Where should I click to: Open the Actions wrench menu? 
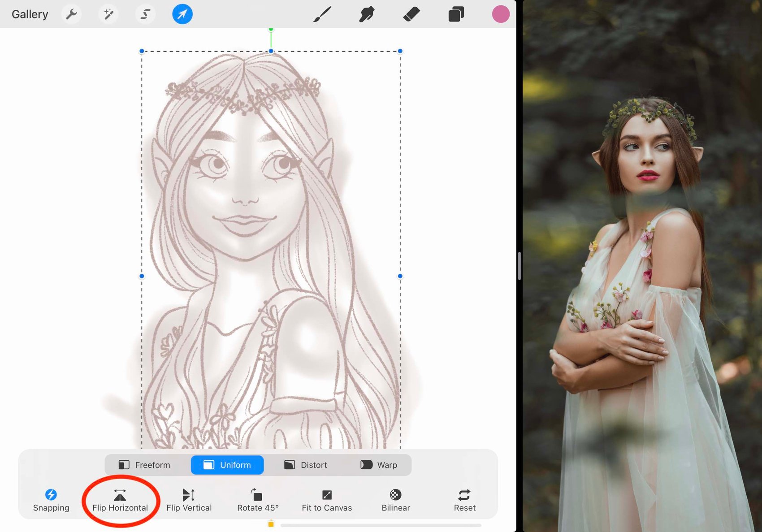click(x=71, y=14)
